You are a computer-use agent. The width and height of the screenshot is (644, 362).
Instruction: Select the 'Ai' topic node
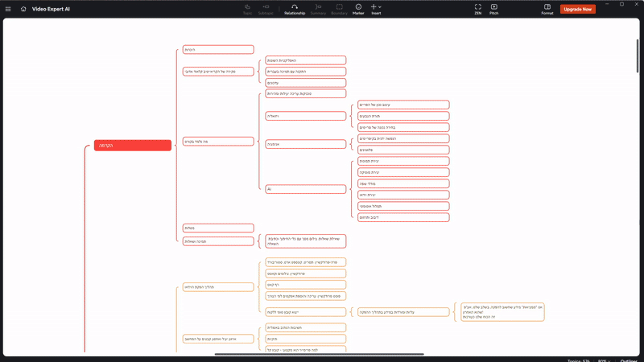point(305,188)
